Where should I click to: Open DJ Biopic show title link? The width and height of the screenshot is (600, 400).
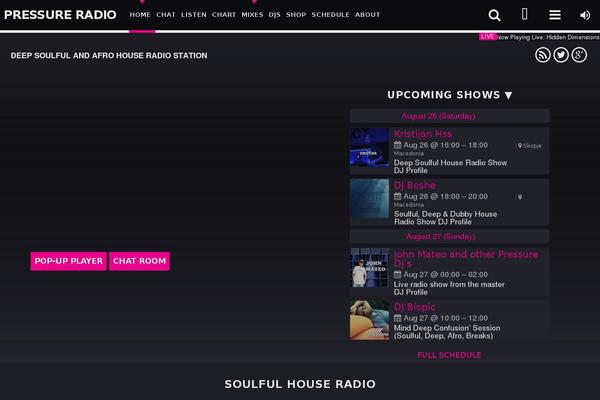415,307
